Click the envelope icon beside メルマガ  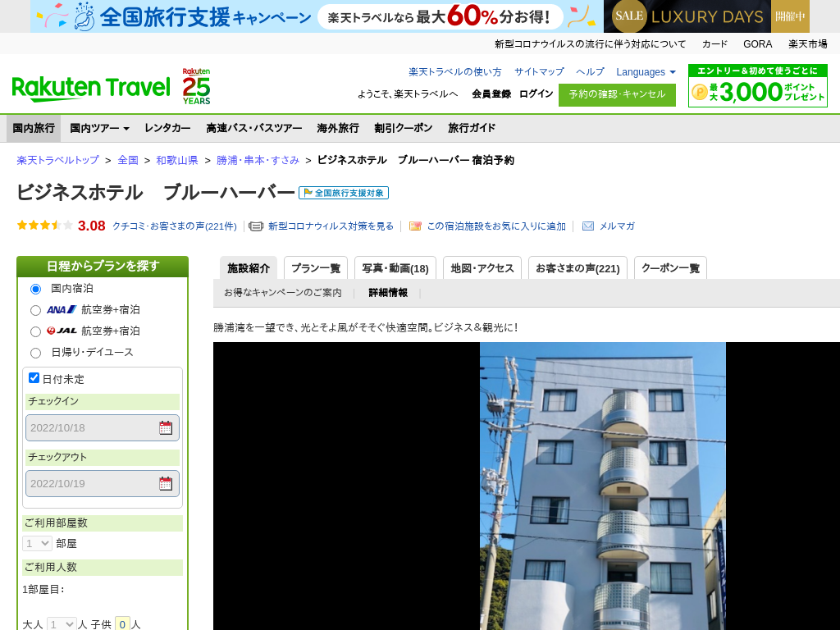coord(587,226)
